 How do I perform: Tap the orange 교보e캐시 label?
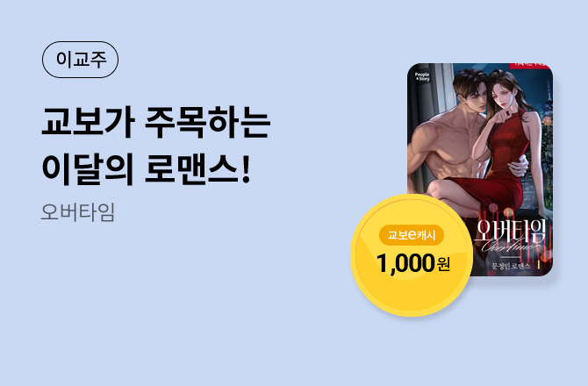[x=412, y=235]
